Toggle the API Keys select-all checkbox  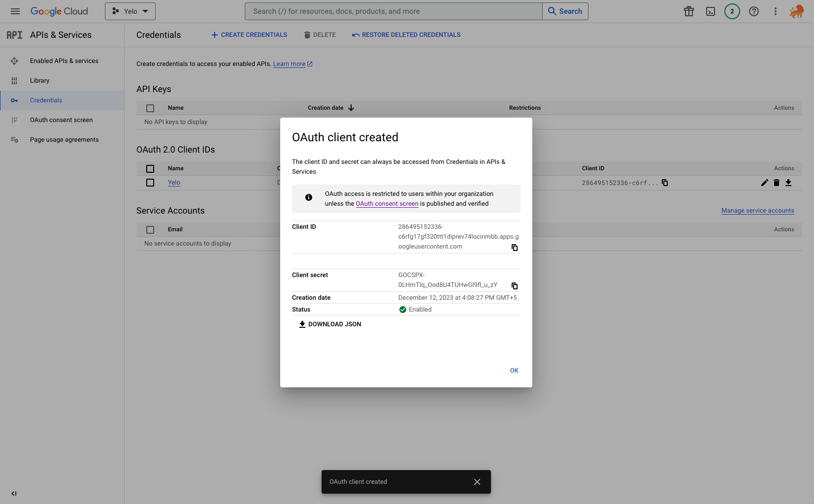pyautogui.click(x=150, y=108)
